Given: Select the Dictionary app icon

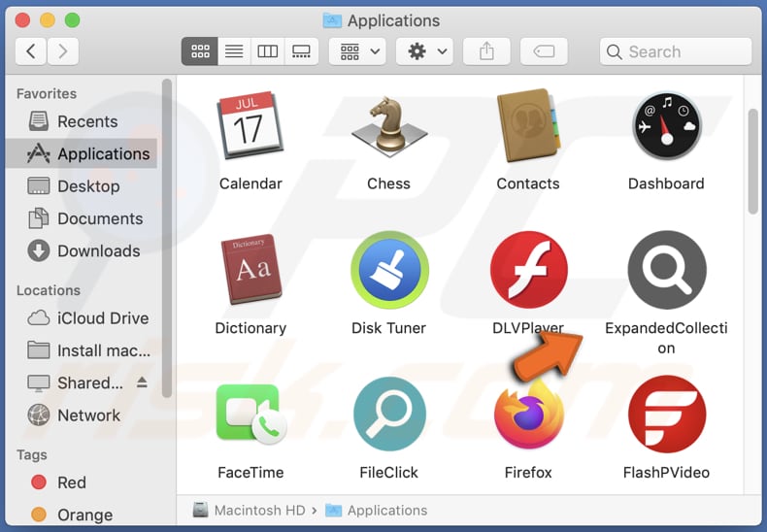Looking at the screenshot, I should tap(250, 269).
